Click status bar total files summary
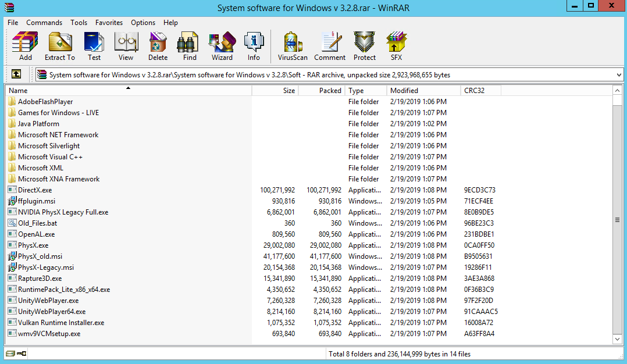This screenshot has width=627, height=364. pos(400,354)
